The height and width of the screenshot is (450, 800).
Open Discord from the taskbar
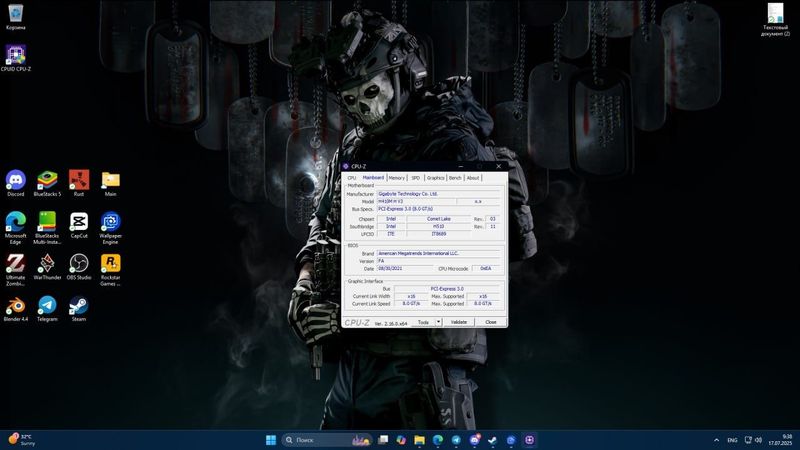click(x=474, y=440)
